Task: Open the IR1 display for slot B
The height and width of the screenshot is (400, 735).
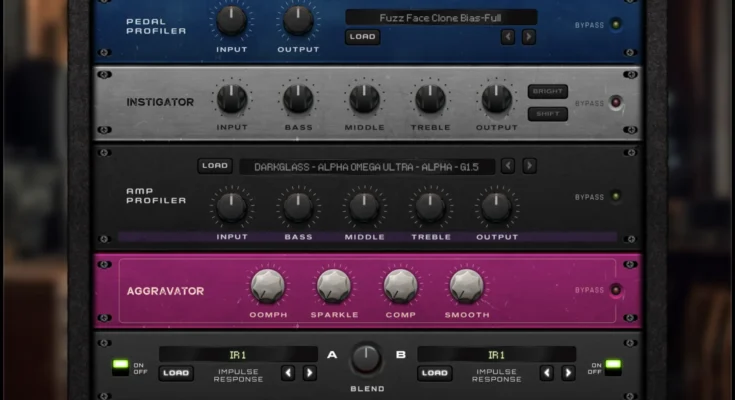Action: (496, 355)
